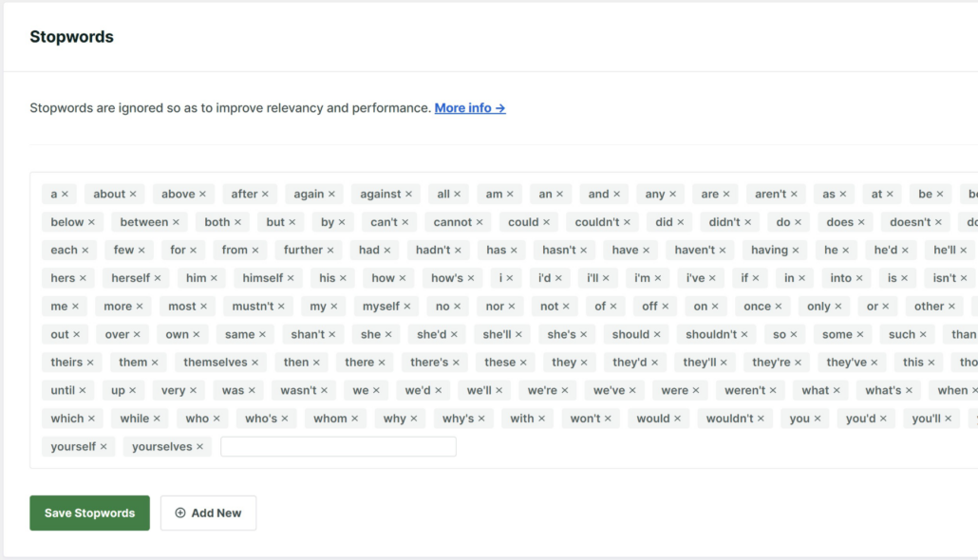
Task: Remove the 'above' stopword using its × icon
Action: (x=202, y=194)
